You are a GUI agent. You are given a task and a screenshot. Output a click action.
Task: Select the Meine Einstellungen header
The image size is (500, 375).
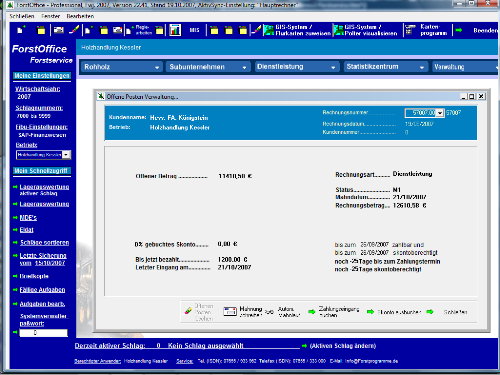pyautogui.click(x=42, y=76)
